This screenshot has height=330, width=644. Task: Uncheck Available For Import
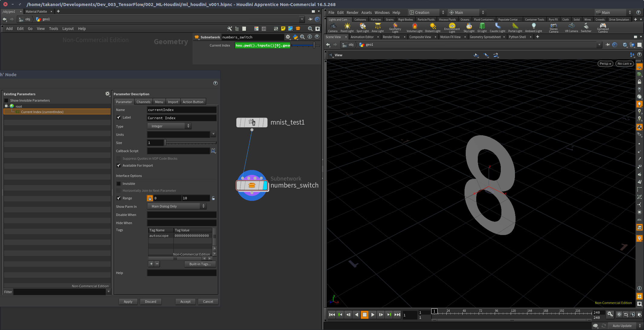point(119,165)
